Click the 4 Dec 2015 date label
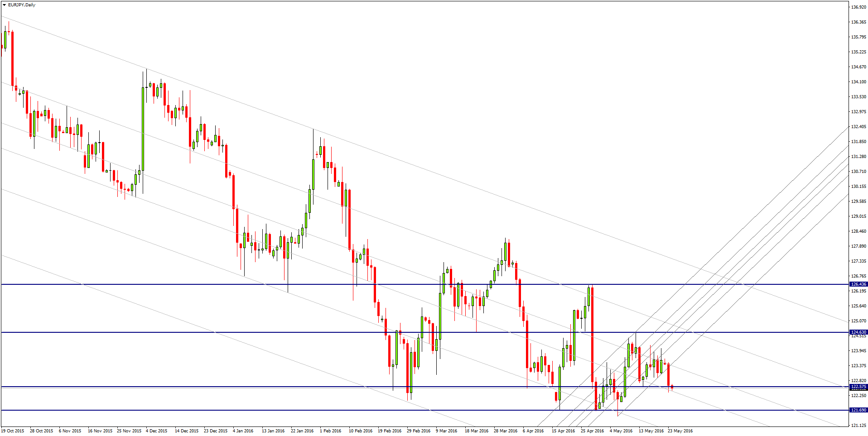Image resolution: width=868 pixels, height=436 pixels. click(157, 431)
